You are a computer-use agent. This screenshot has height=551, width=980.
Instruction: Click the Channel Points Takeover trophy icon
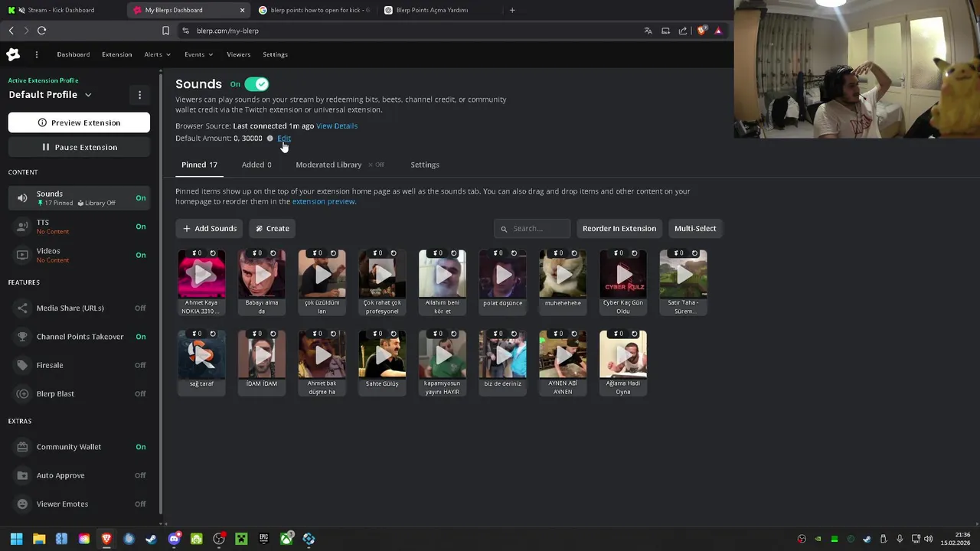(22, 337)
